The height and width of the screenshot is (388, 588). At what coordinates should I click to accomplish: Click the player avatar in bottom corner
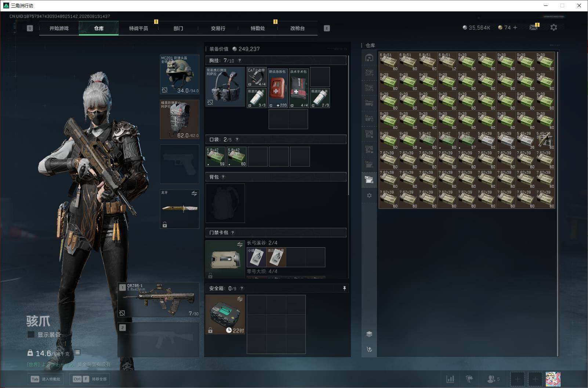pyautogui.click(x=553, y=379)
